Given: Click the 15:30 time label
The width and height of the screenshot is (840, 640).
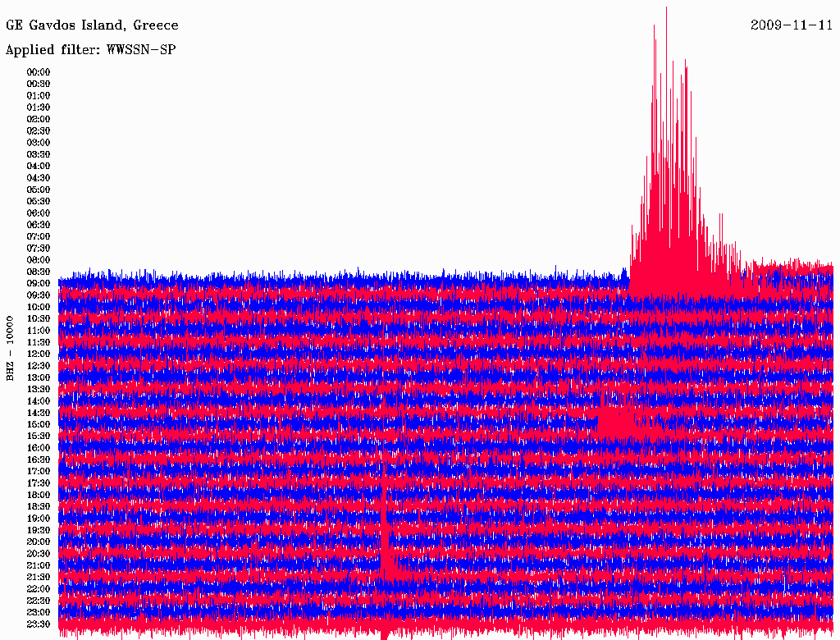Looking at the screenshot, I should tap(39, 437).
